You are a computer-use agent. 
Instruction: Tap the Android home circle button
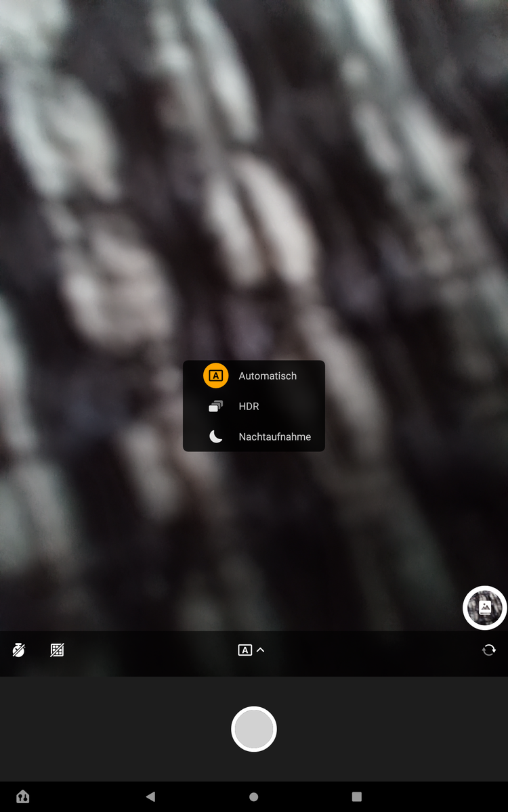coord(254,796)
